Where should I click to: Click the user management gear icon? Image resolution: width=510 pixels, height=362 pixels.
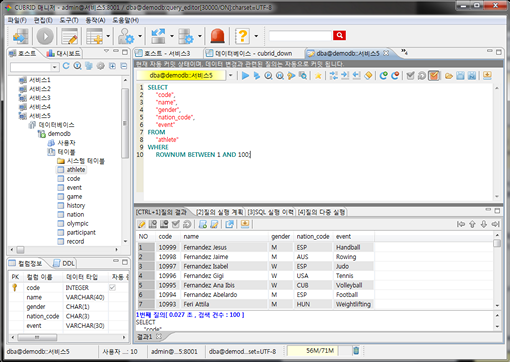tap(126, 36)
